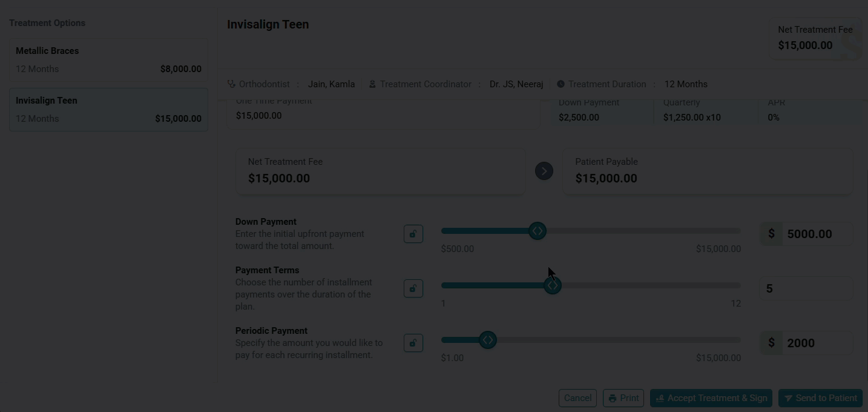Click the Treatment Options heading
This screenshot has width=868, height=412.
point(47,23)
